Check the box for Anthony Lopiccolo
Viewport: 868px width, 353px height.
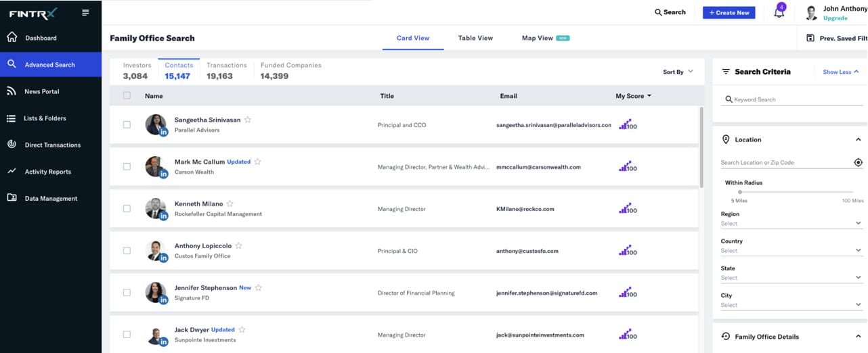point(127,250)
